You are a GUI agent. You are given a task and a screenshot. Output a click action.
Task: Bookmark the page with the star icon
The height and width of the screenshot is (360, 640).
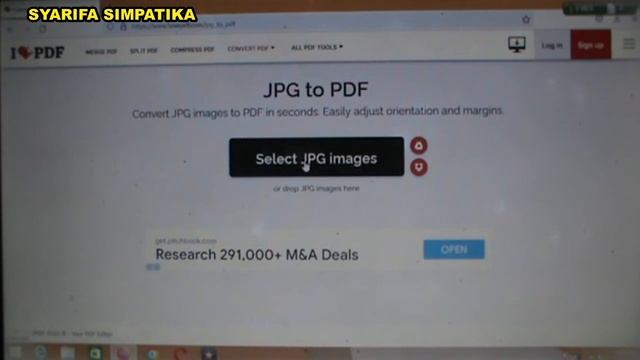[526, 19]
